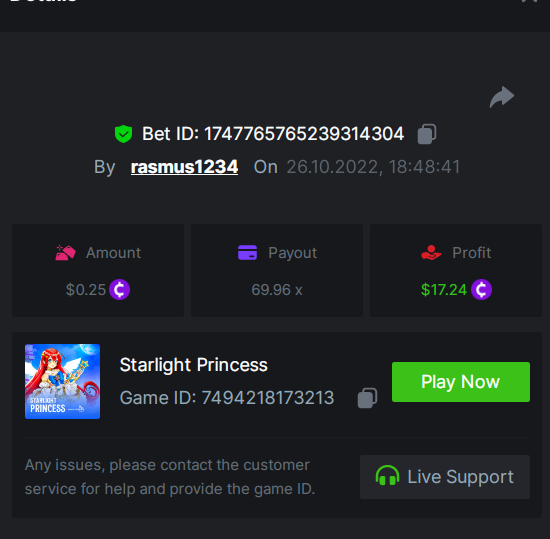This screenshot has height=539, width=550.
Task: Click the Profit currency coin icon
Action: [x=481, y=290]
